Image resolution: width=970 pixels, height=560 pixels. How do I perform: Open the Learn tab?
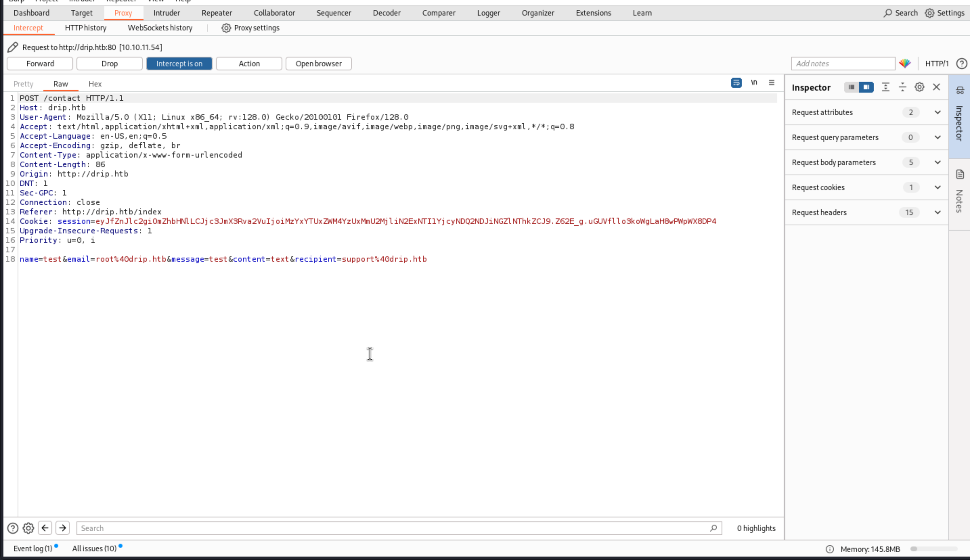[x=642, y=13]
